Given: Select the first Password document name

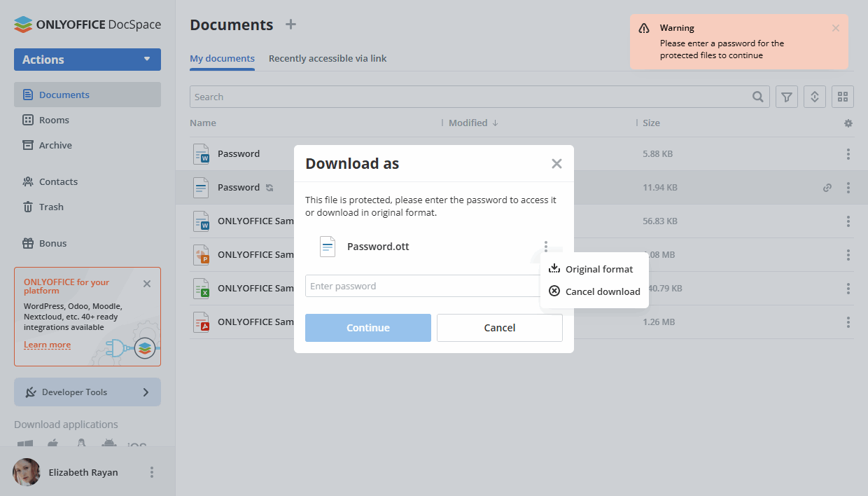Looking at the screenshot, I should tap(239, 153).
